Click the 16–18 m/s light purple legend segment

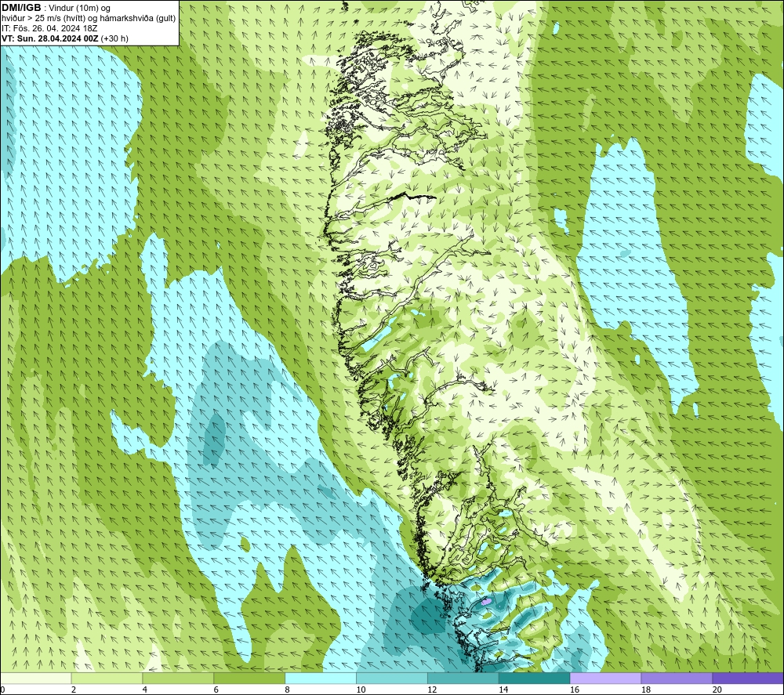[x=605, y=678]
